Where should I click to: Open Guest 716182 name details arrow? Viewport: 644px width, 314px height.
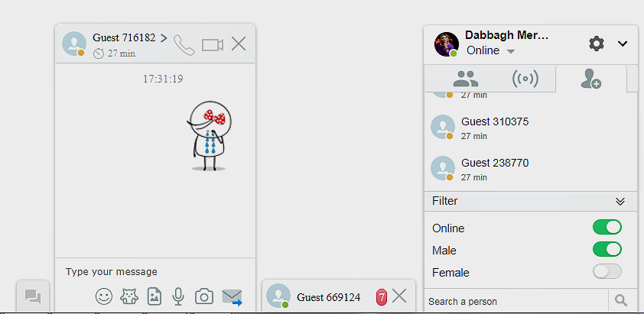(164, 38)
